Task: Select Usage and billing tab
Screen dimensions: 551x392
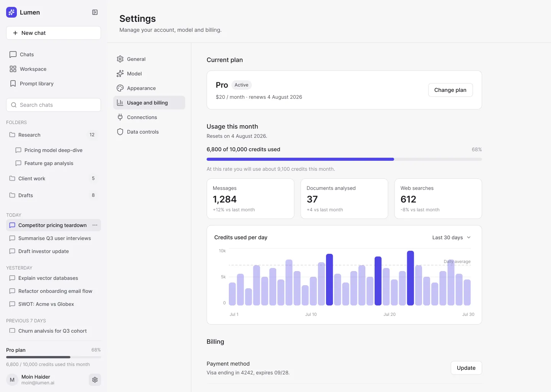Action: 149,103
